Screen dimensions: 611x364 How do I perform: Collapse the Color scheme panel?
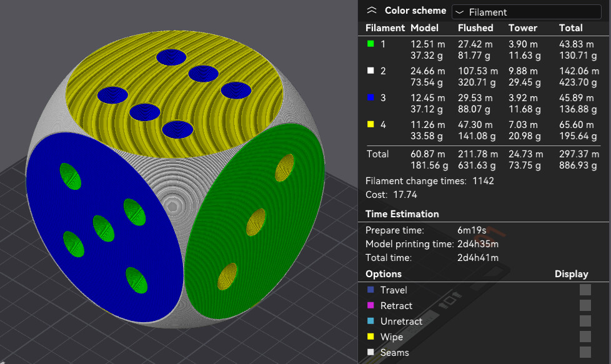(x=372, y=11)
